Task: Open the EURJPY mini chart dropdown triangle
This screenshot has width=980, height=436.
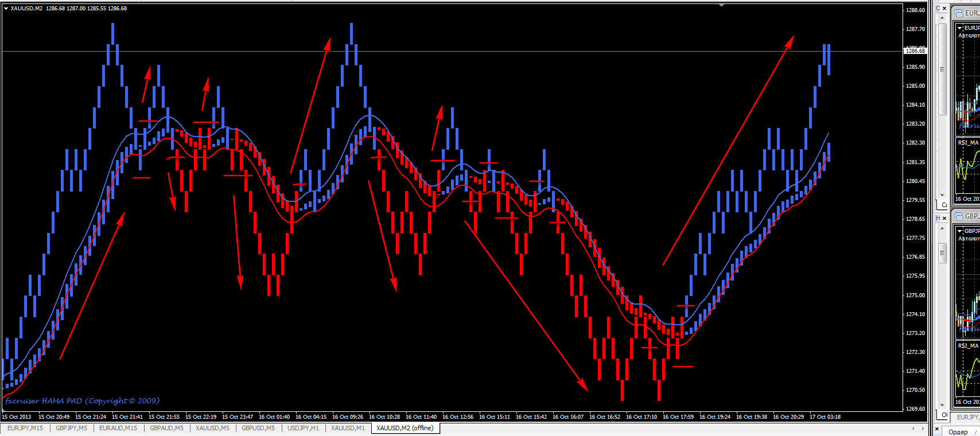Action: pos(959,28)
